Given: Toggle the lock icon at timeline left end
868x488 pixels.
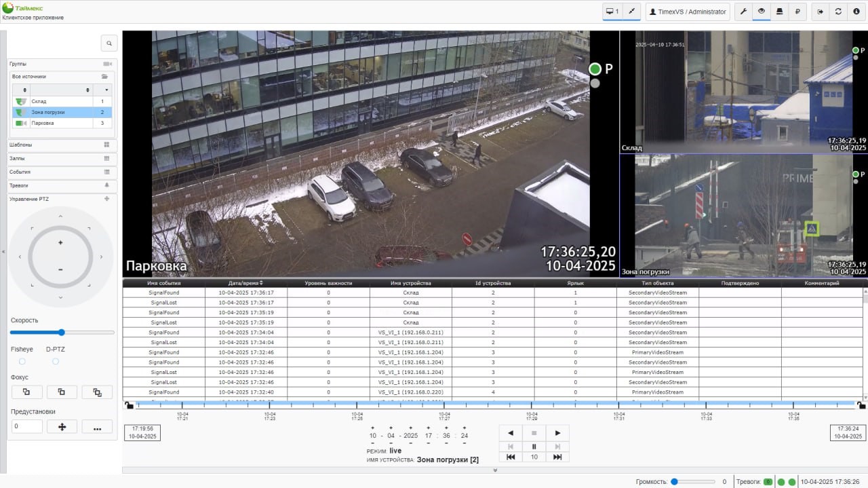Looking at the screenshot, I should 129,405.
